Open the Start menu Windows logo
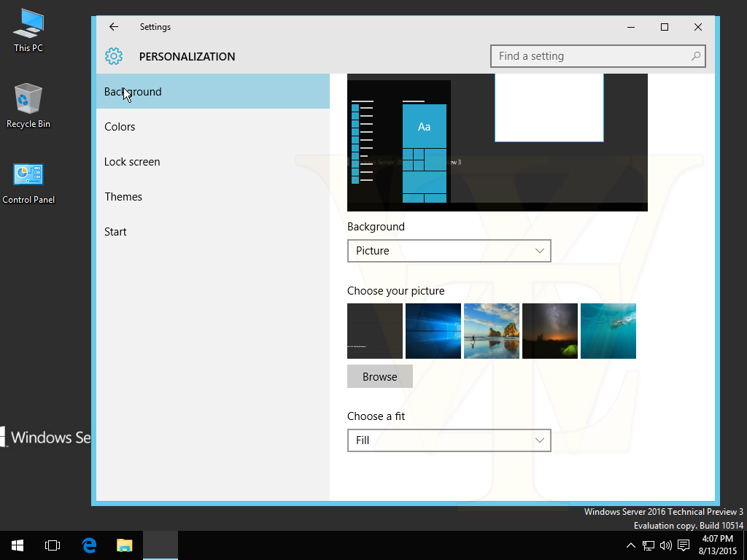Viewport: 747px width, 560px height. coord(18,545)
